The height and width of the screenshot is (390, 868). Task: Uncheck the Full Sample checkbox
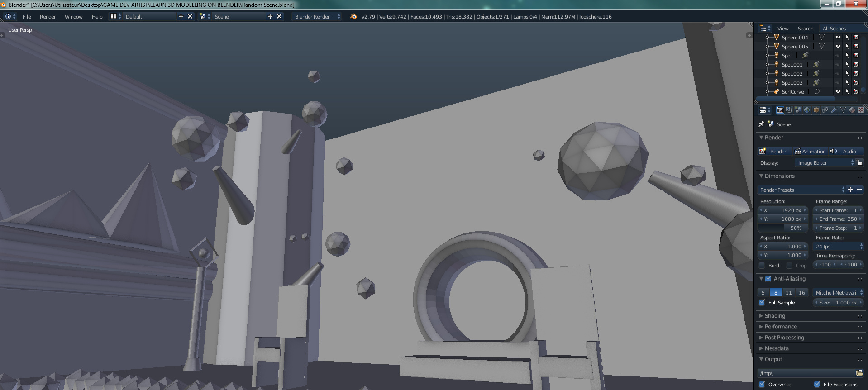762,302
